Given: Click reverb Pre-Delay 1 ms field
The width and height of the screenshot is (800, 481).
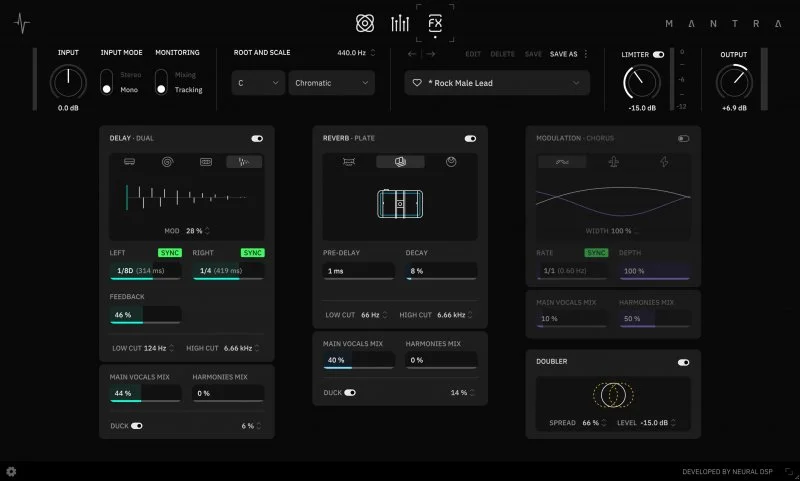Looking at the screenshot, I should click(359, 271).
